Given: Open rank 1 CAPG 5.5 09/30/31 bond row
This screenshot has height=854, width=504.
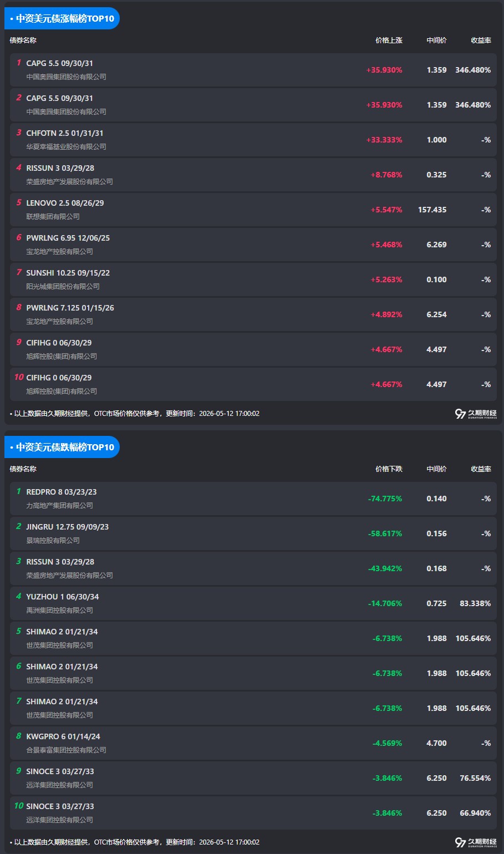Looking at the screenshot, I should pos(253,70).
